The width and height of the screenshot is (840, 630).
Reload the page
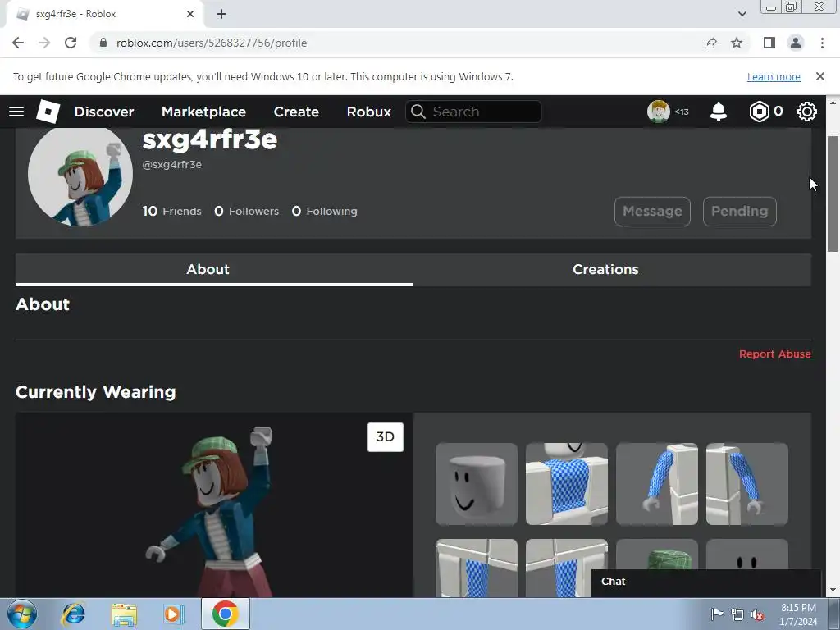click(x=71, y=43)
